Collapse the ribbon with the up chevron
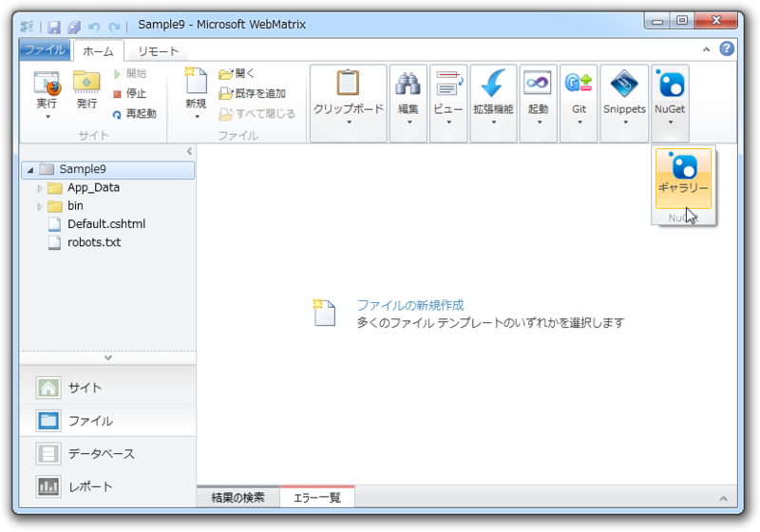Viewport: 760px width, 532px height. pos(706,49)
